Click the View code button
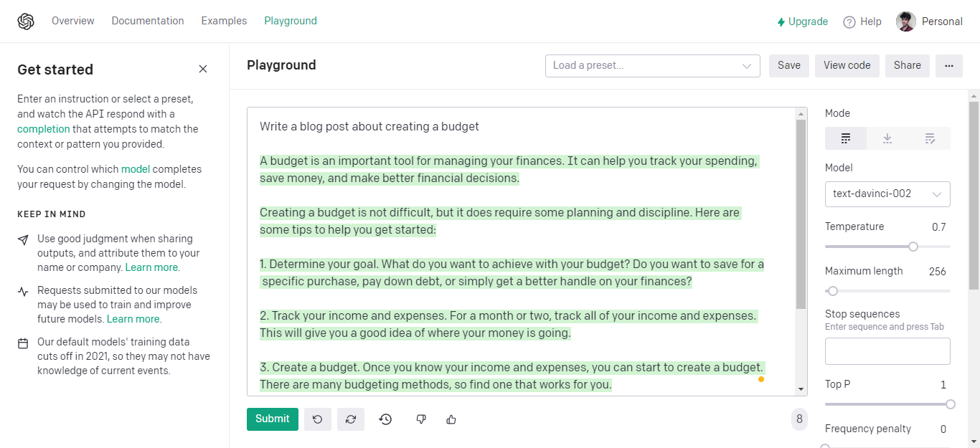 847,65
